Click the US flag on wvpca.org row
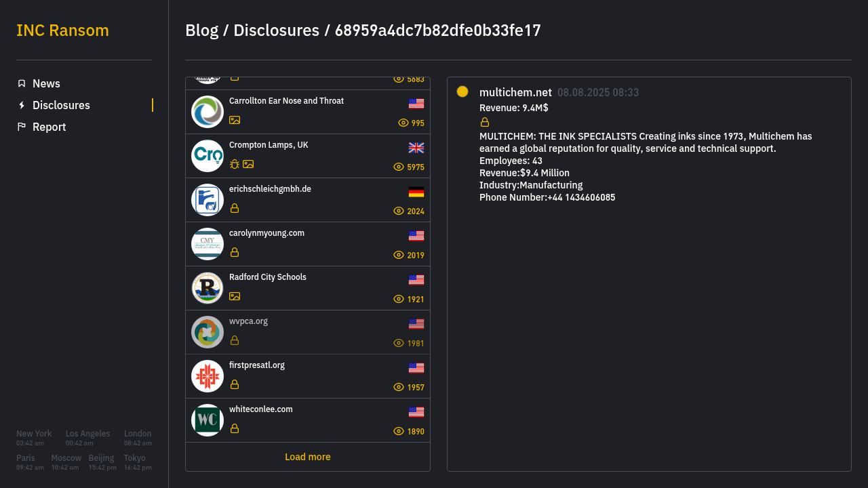Viewport: 868px width, 488px height. pos(416,324)
